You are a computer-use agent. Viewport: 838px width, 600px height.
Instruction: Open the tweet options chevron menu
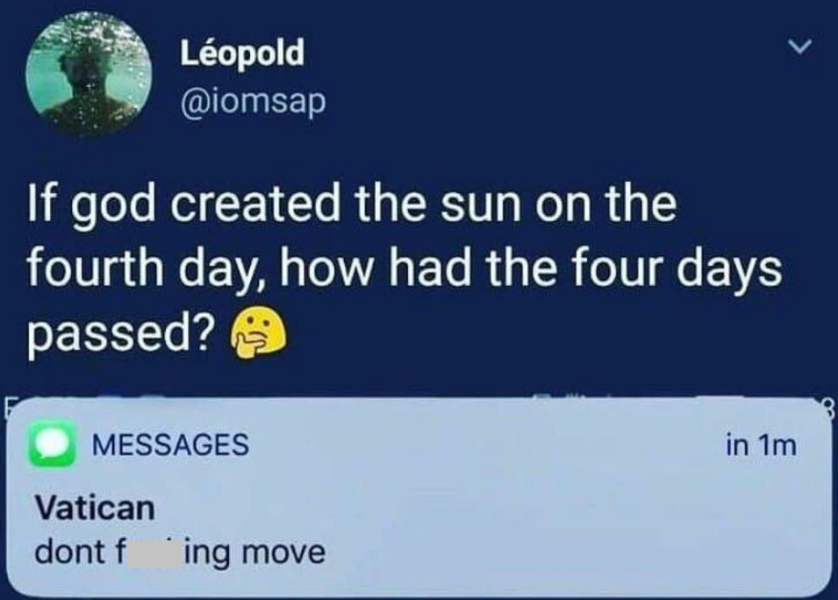coord(798,47)
